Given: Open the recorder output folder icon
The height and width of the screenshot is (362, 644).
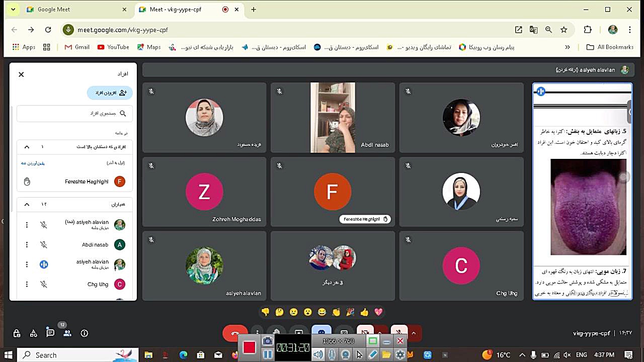Looking at the screenshot, I should (386, 354).
